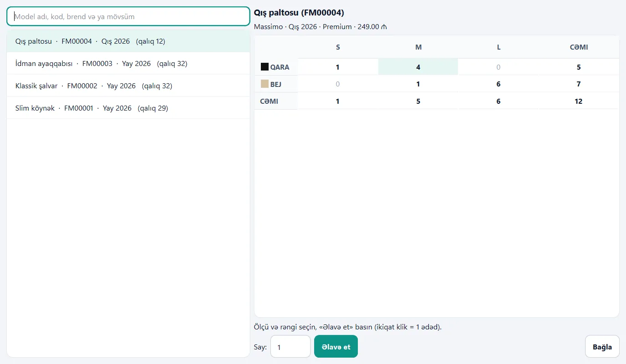Click the M size column header
Viewport: 626px width, 364px height.
point(418,47)
